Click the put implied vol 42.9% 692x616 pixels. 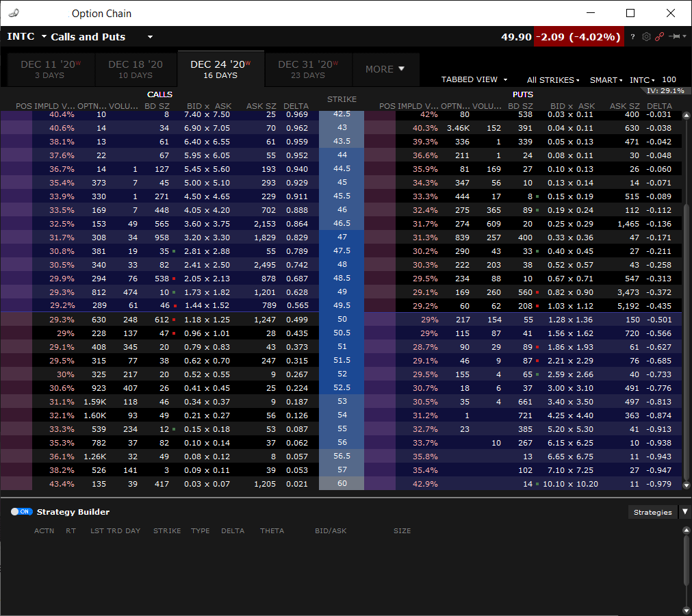[425, 484]
